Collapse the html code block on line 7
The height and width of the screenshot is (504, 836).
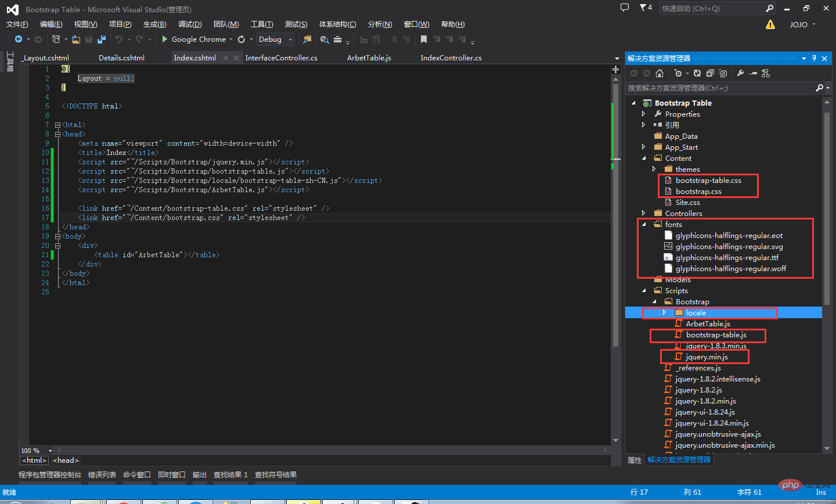[57, 125]
